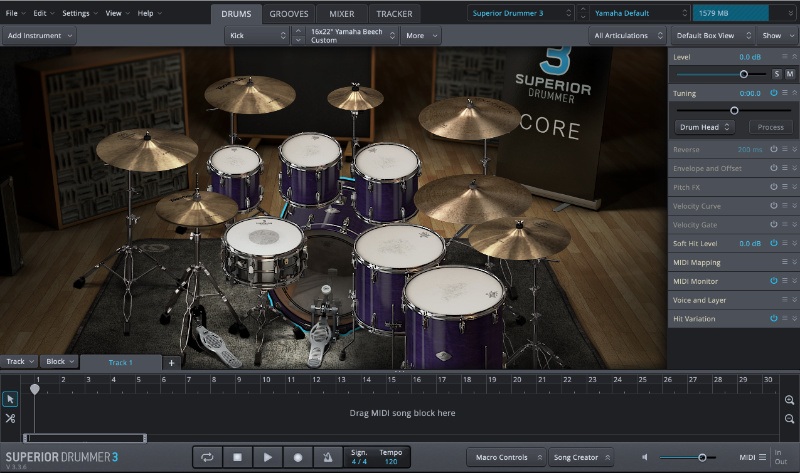Open the Yamaha Default preset dropdown
This screenshot has height=473, width=800.
click(641, 13)
